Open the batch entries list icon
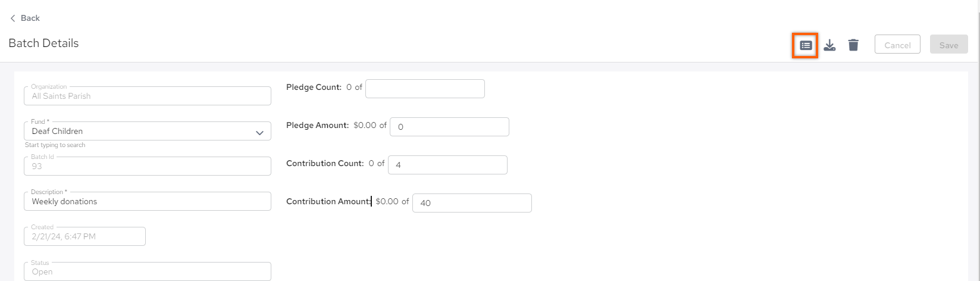980x281 pixels. [805, 45]
